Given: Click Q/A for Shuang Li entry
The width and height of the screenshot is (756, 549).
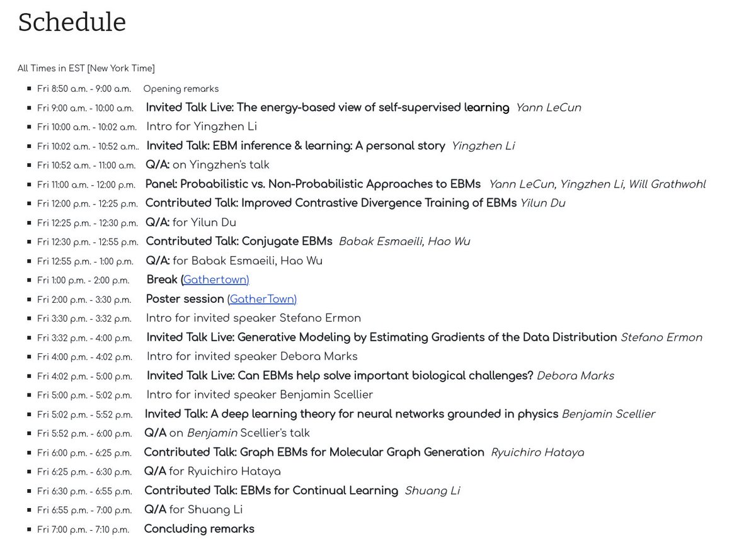Looking at the screenshot, I should click(x=193, y=510).
